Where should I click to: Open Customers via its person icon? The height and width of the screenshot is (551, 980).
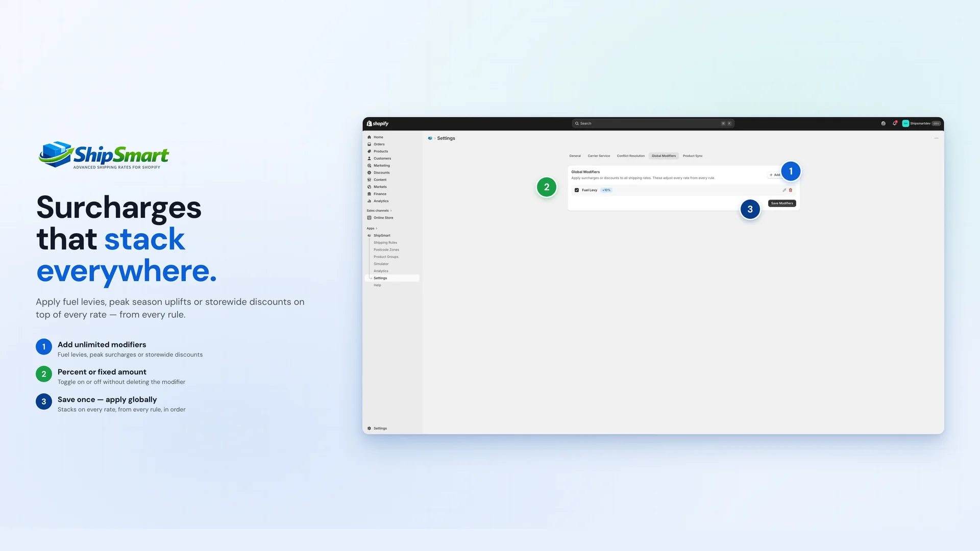point(369,159)
